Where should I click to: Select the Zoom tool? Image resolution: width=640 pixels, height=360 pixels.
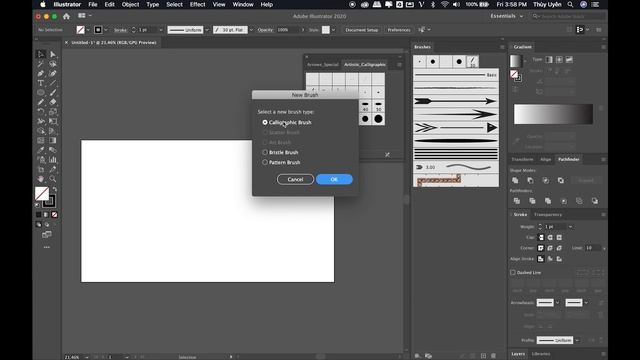[x=53, y=179]
